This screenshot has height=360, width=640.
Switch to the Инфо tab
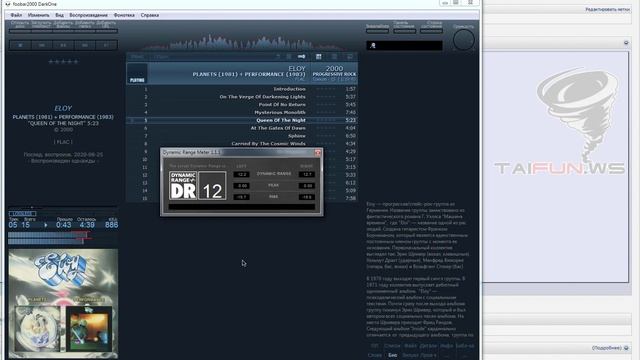[447, 346]
